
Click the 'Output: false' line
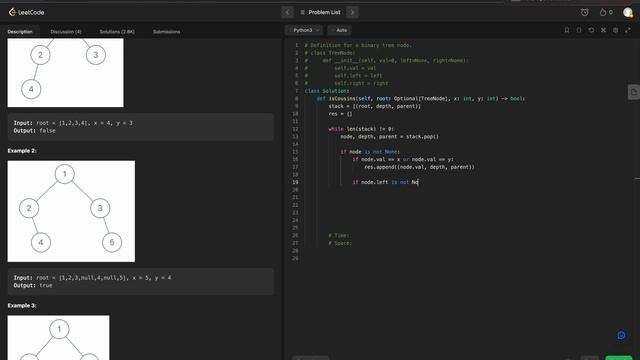click(x=34, y=131)
